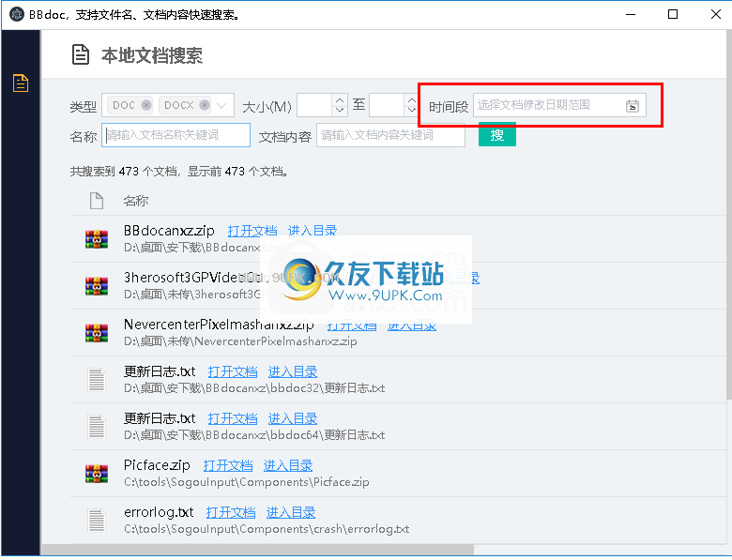Focus the document content keyword field
Viewport: 732px width, 560px height.
pyautogui.click(x=390, y=135)
